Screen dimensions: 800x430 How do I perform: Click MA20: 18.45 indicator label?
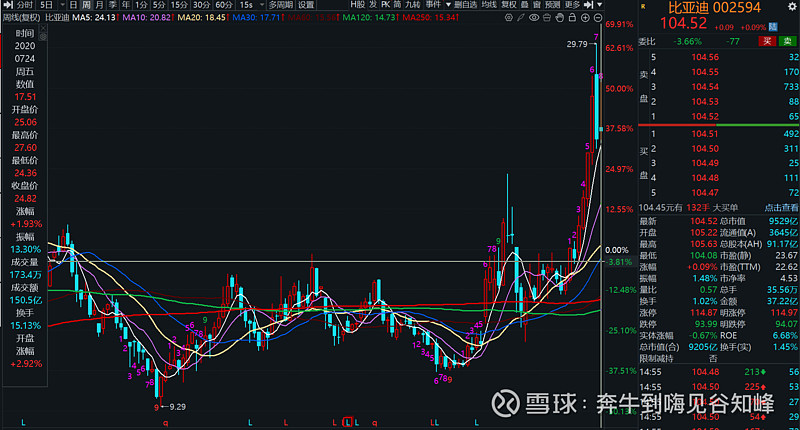(x=203, y=17)
